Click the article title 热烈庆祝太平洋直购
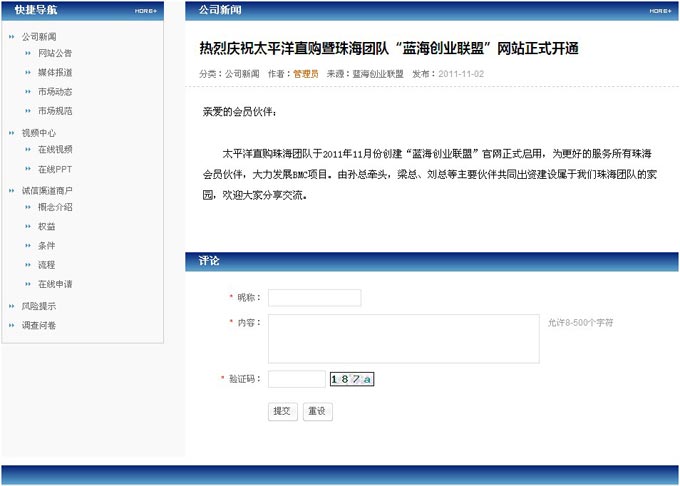 click(x=389, y=49)
